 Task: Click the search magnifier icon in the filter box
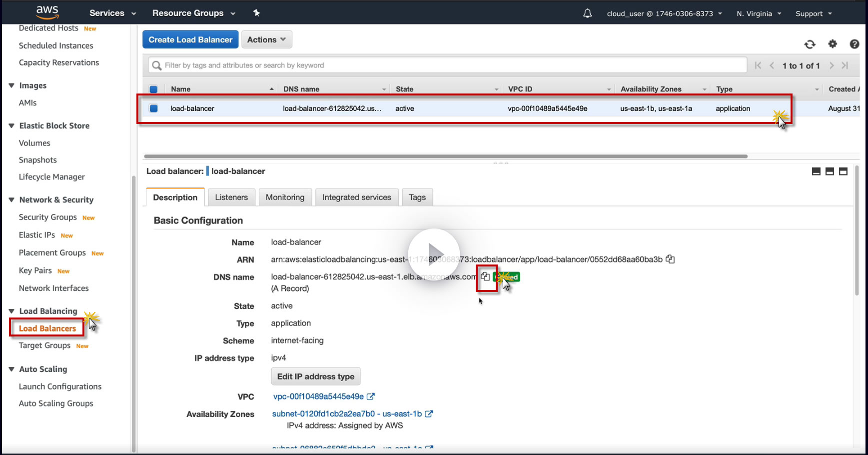(157, 65)
